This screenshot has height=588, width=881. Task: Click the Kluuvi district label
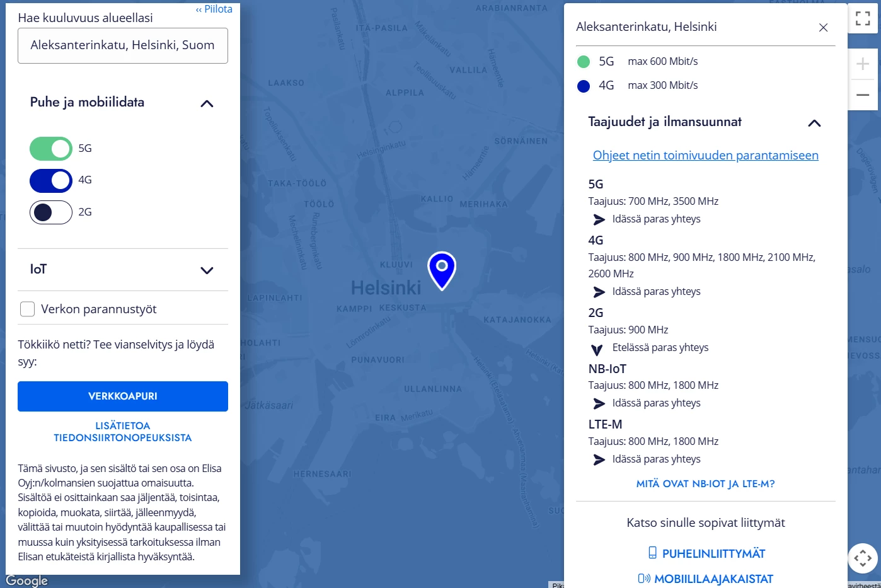(x=396, y=265)
